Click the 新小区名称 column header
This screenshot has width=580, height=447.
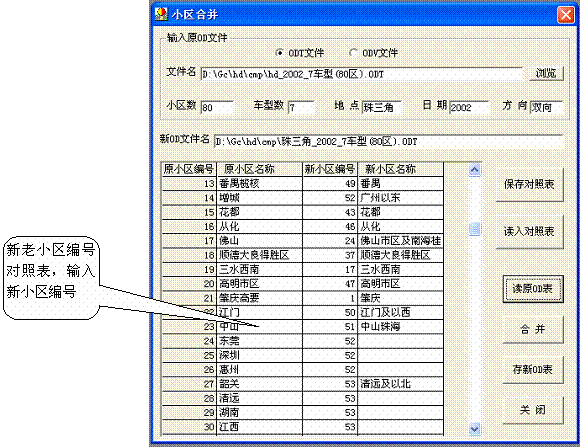pyautogui.click(x=401, y=169)
